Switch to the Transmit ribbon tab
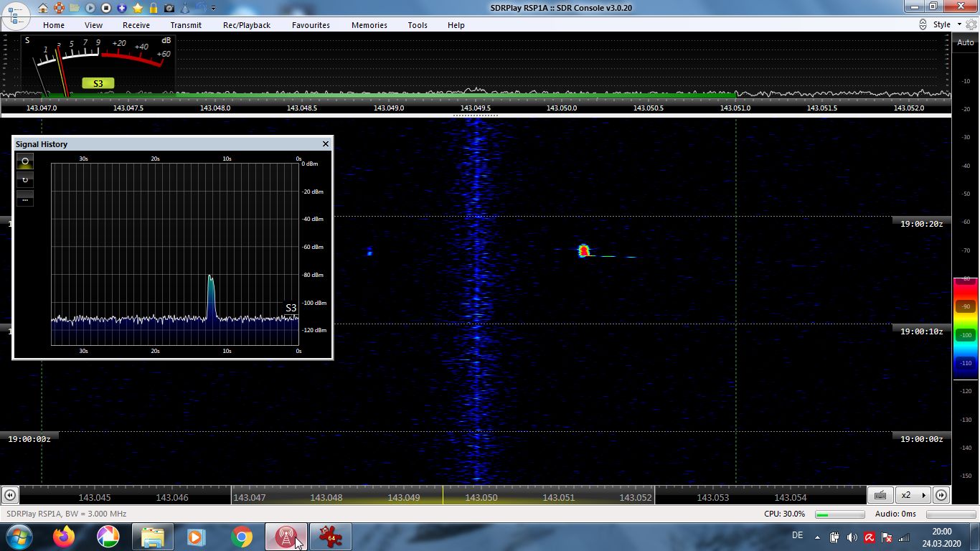 pos(186,25)
